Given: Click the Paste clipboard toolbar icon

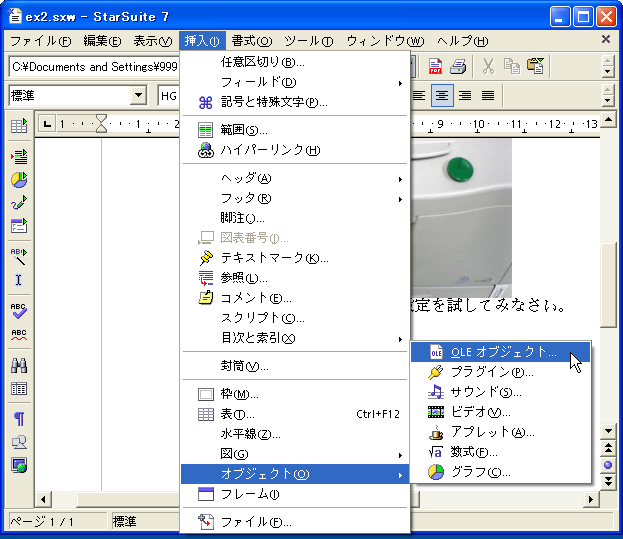Looking at the screenshot, I should (x=535, y=66).
